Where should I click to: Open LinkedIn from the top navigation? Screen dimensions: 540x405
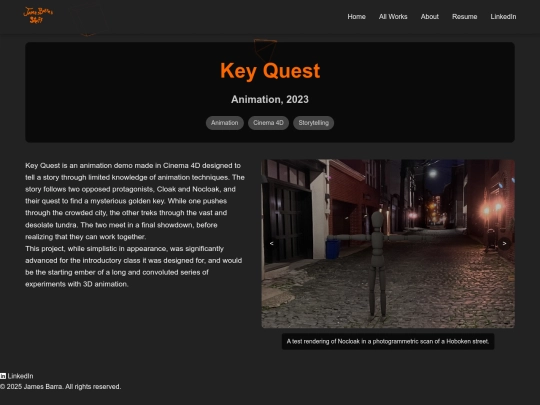point(503,17)
